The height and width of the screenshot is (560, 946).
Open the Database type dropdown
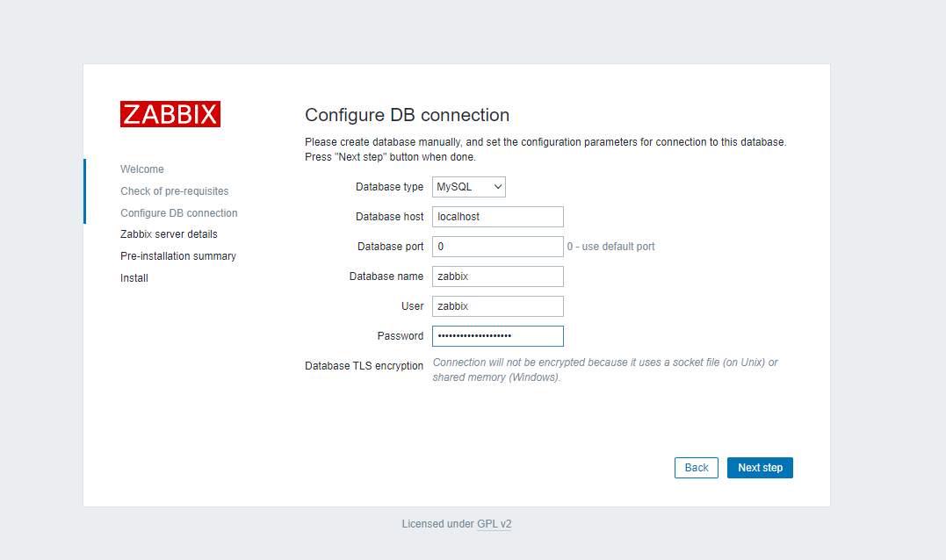pos(468,187)
